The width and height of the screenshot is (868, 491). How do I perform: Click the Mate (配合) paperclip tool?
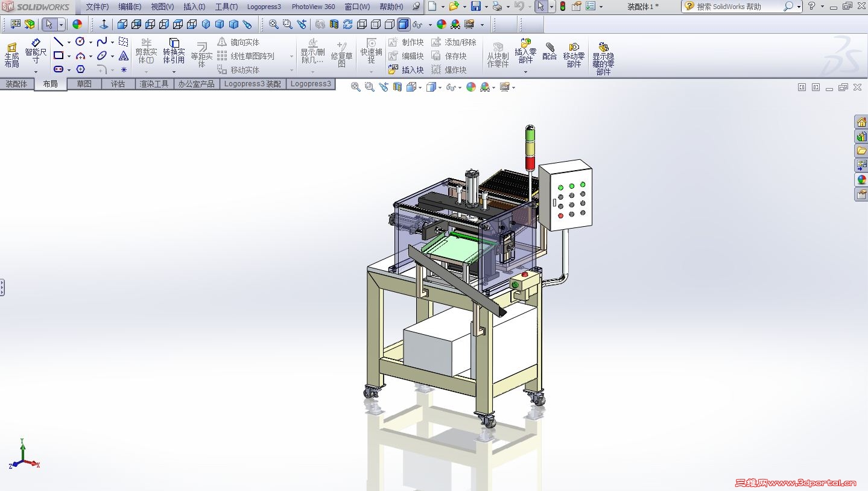point(550,51)
